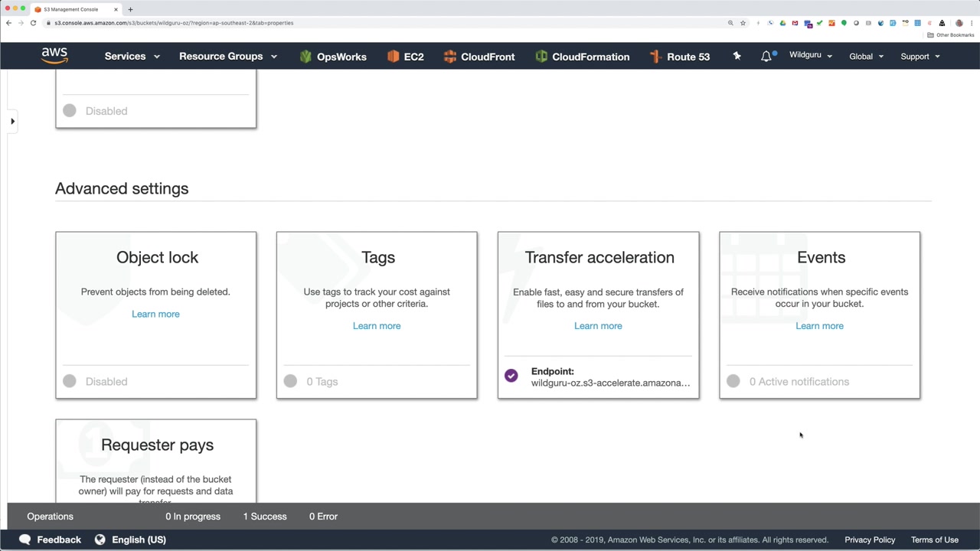Open the Global region dropdown
This screenshot has height=551, width=980.
[866, 56]
